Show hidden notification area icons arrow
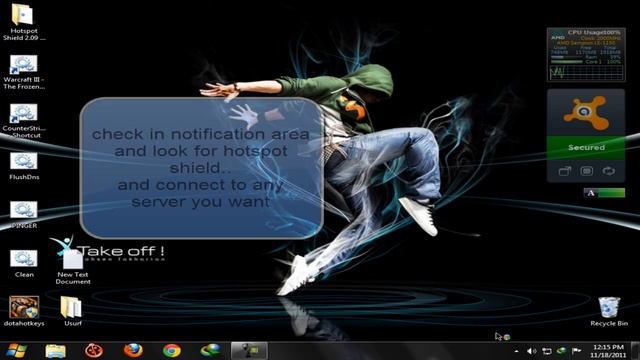Screen dimensions: 640x360 tap(516, 351)
